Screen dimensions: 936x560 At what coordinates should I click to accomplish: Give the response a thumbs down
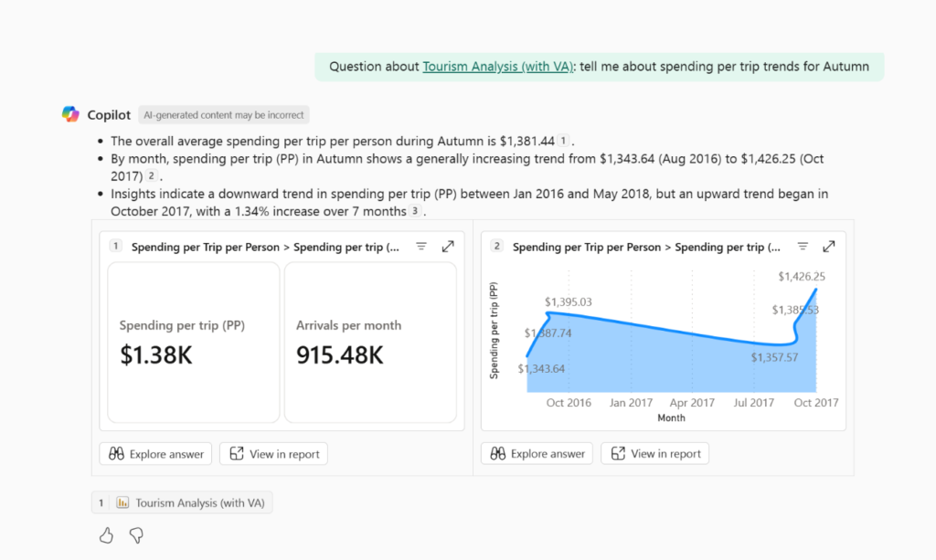pyautogui.click(x=135, y=535)
